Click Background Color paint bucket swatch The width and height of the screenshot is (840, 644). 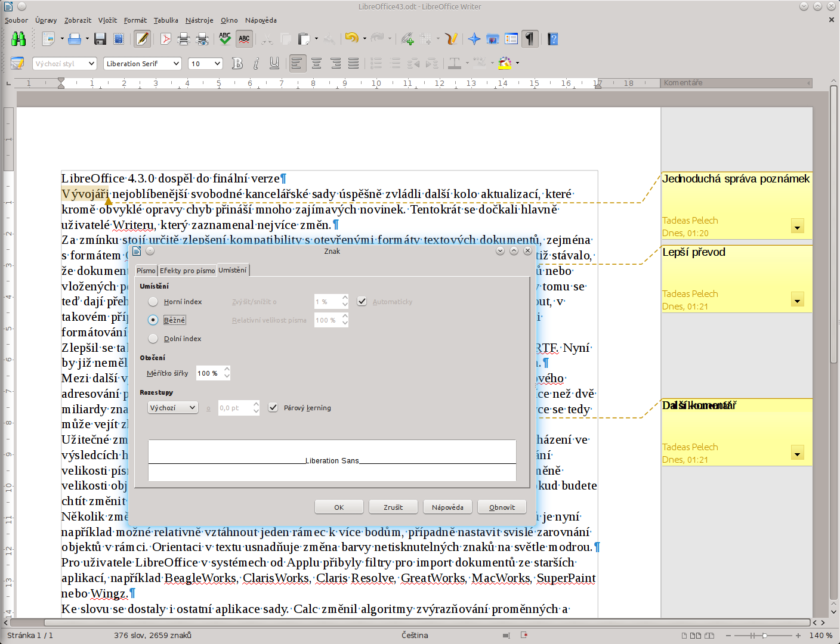(505, 63)
